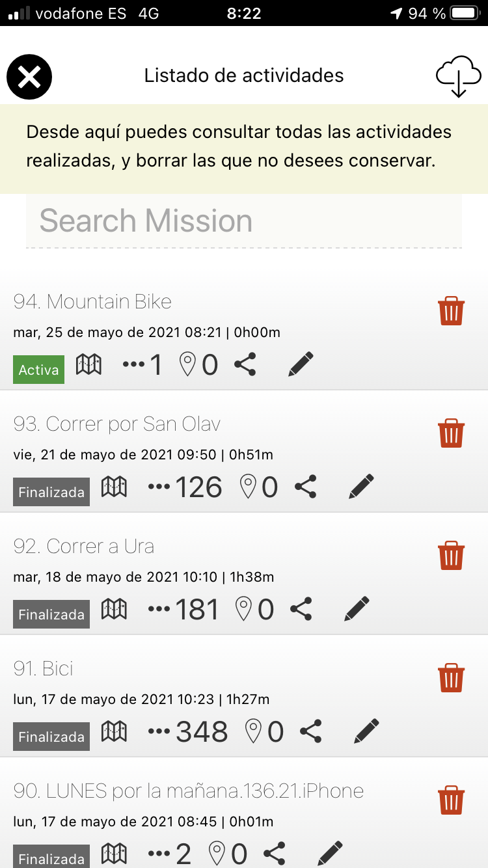488x868 pixels.
Task: View map of Correr por San Olav
Action: pos(115,487)
